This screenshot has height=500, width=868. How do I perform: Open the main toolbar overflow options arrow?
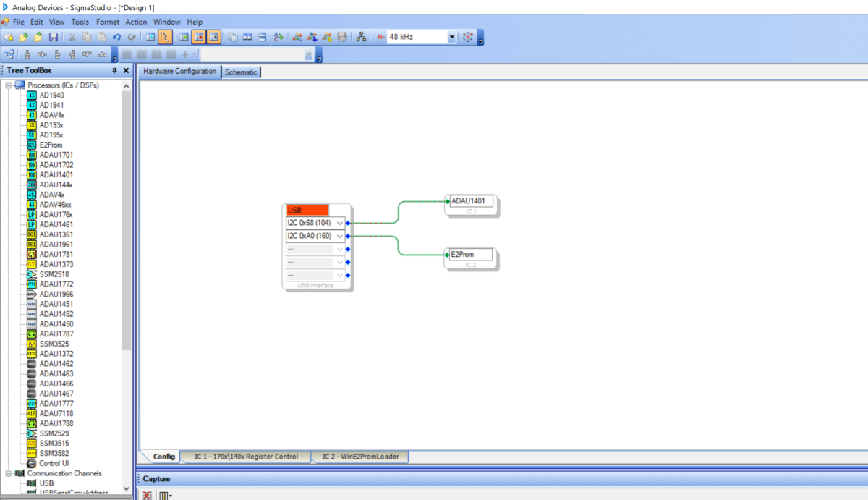pos(480,38)
